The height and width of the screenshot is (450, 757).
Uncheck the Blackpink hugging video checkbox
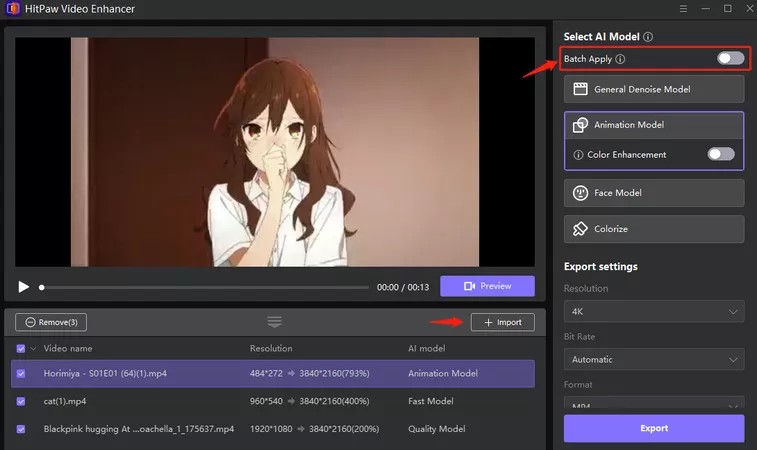coord(21,429)
